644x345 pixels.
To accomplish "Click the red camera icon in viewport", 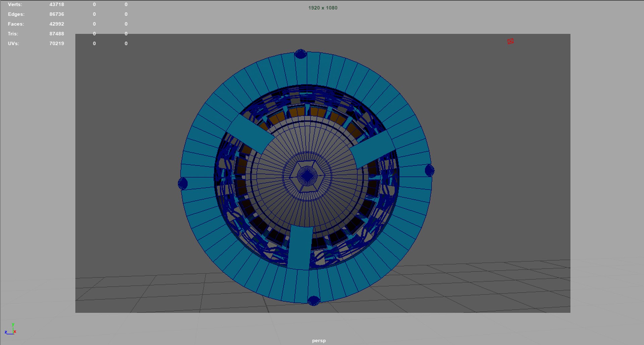I will 510,41.
